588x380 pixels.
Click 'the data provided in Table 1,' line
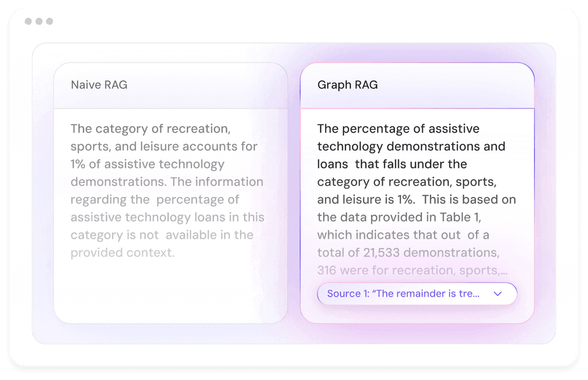point(399,217)
